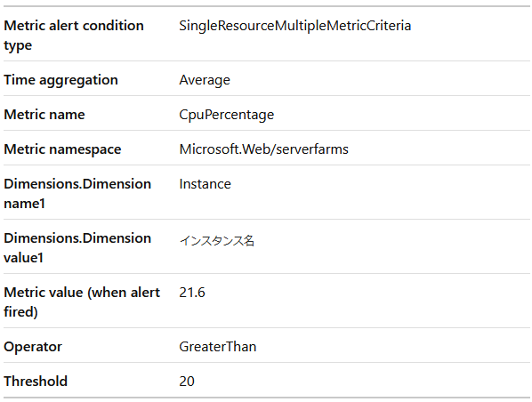
Task: Click the Dimensions.Dimension value1 label
Action: [77, 248]
